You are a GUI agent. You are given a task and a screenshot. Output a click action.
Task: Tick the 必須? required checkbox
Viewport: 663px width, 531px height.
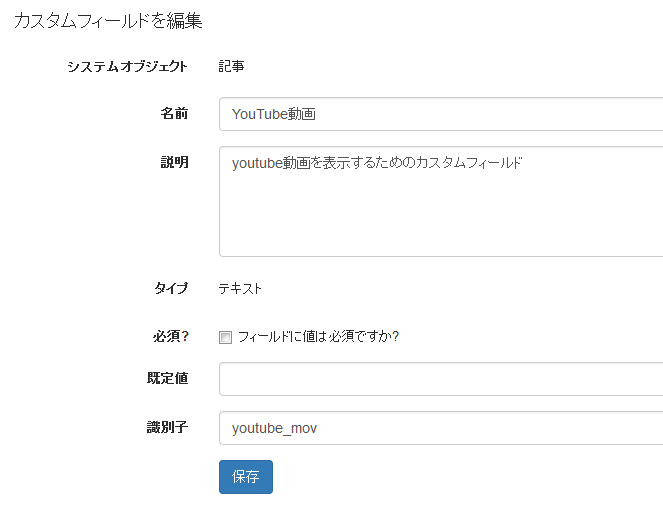pos(225,337)
